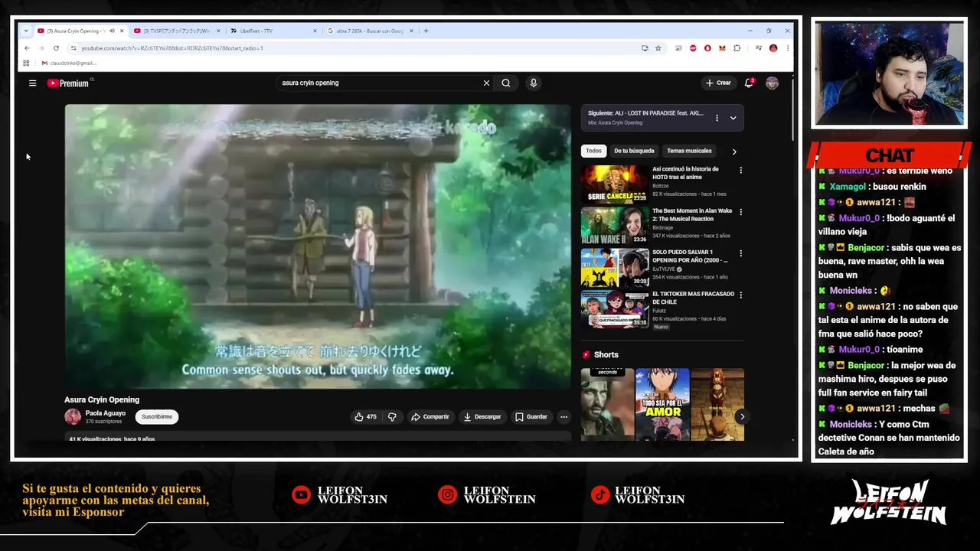The image size is (980, 551).
Task: Clear the YouTube search box text
Action: [486, 83]
